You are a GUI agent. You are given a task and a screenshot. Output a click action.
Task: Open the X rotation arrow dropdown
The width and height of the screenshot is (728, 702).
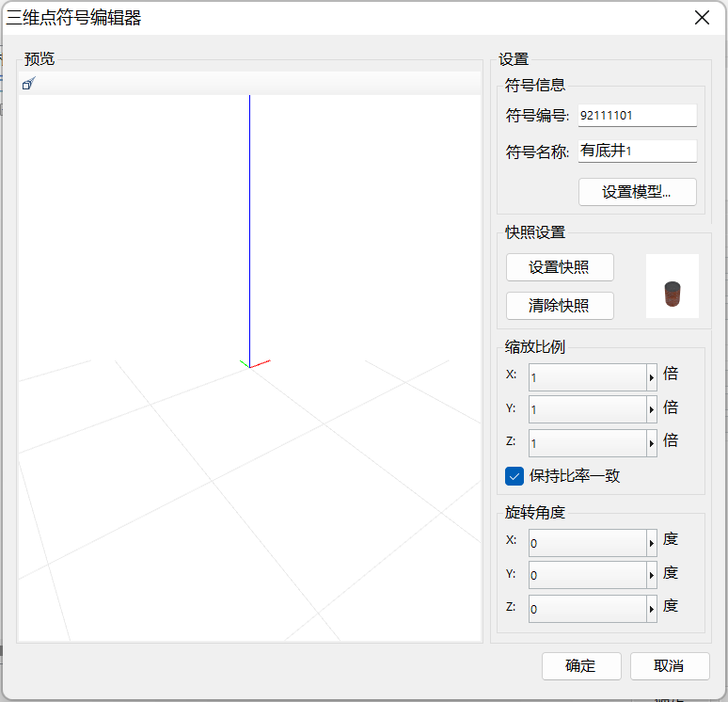pos(652,543)
